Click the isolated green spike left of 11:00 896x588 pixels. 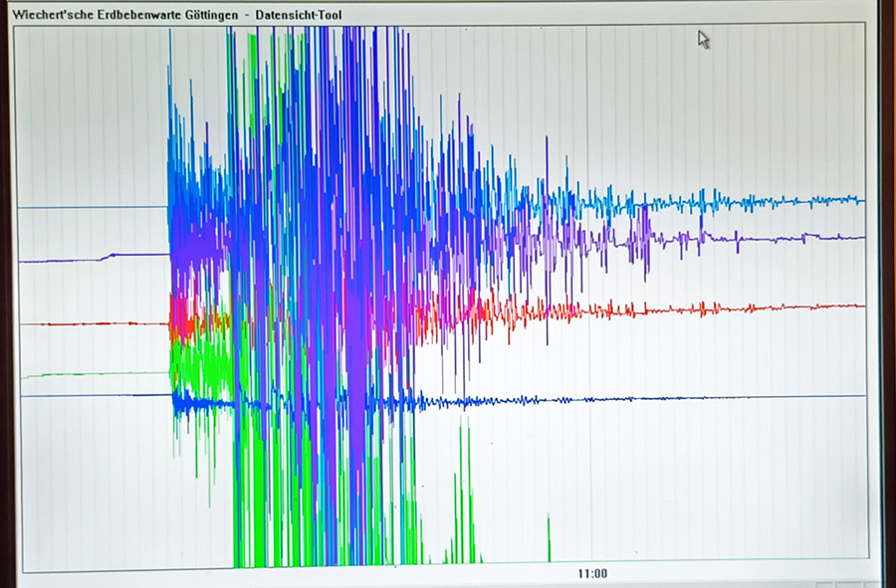point(549,537)
